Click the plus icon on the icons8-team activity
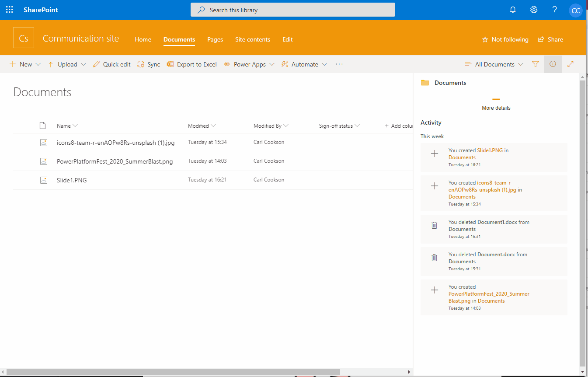Viewport: 588px width, 377px height. 434,186
